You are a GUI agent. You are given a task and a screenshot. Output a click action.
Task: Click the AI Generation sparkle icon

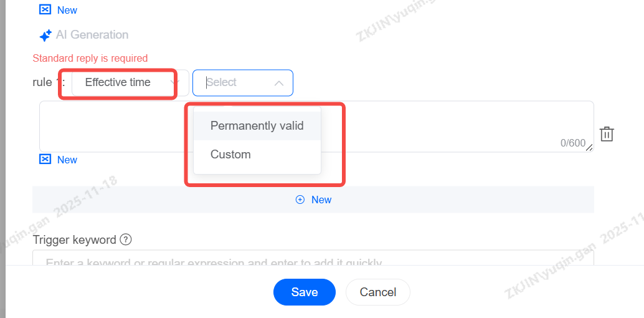pos(45,36)
